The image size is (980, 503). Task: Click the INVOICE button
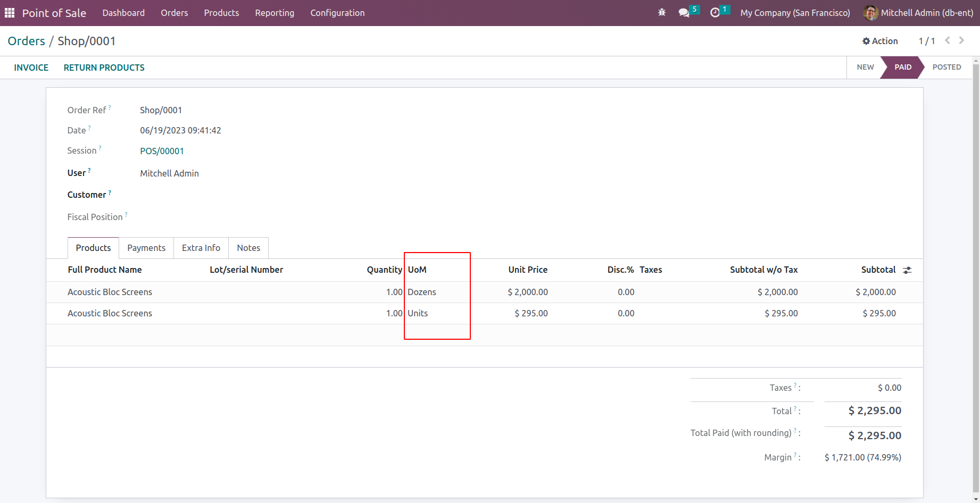click(31, 68)
